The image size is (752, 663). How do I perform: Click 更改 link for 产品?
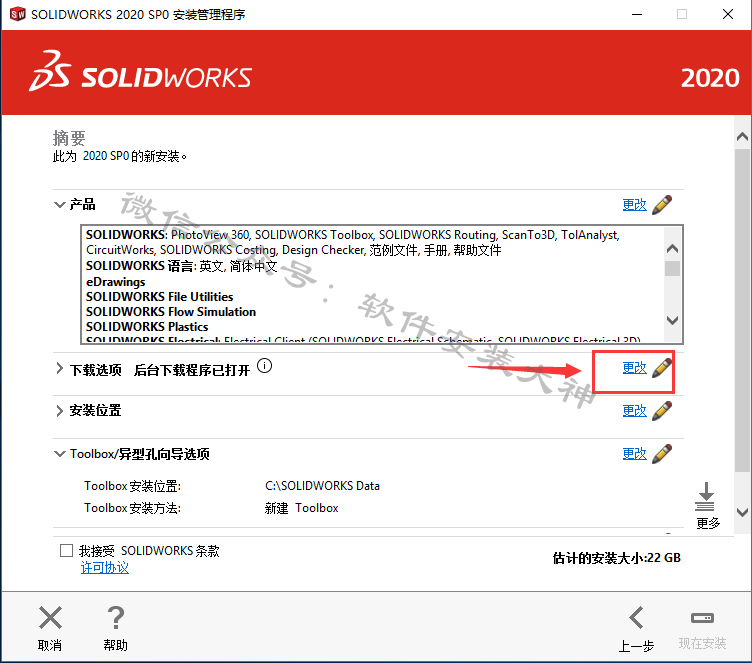coord(634,205)
